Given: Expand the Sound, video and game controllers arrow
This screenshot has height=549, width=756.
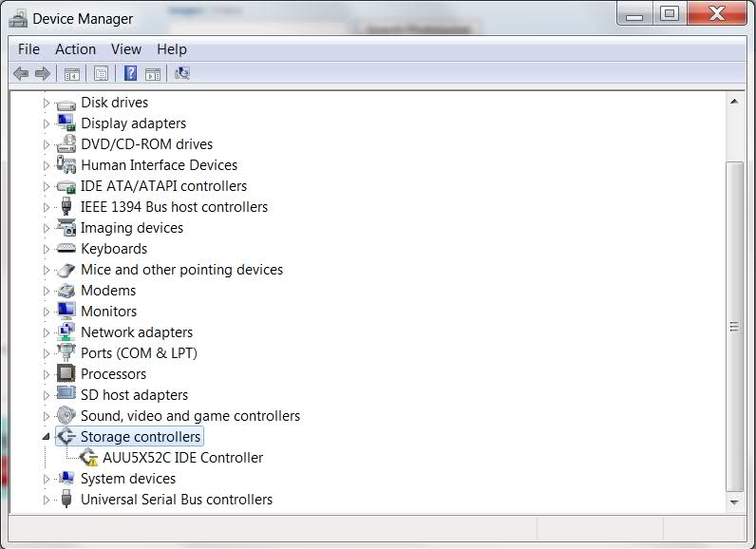Looking at the screenshot, I should pos(46,416).
